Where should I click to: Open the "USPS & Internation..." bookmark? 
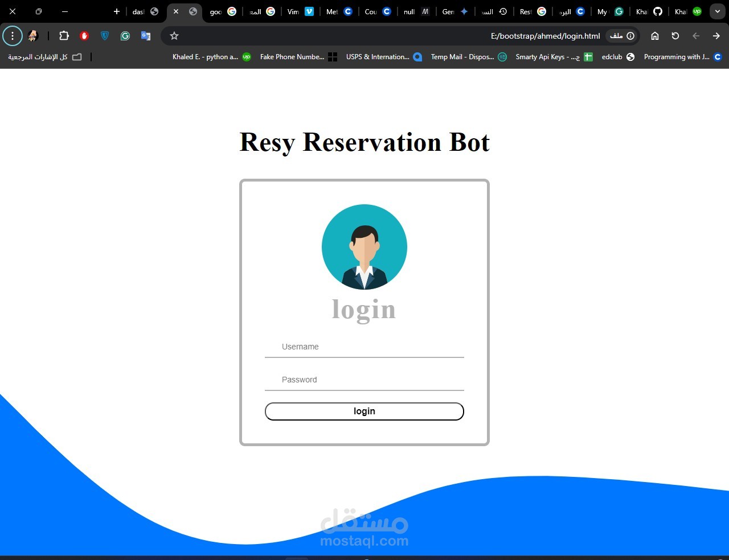pyautogui.click(x=384, y=57)
